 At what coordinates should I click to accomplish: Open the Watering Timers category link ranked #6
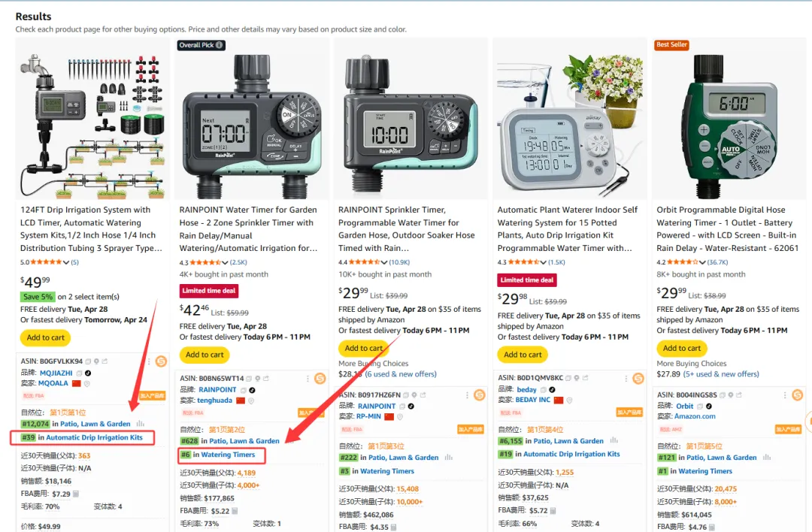coord(228,455)
